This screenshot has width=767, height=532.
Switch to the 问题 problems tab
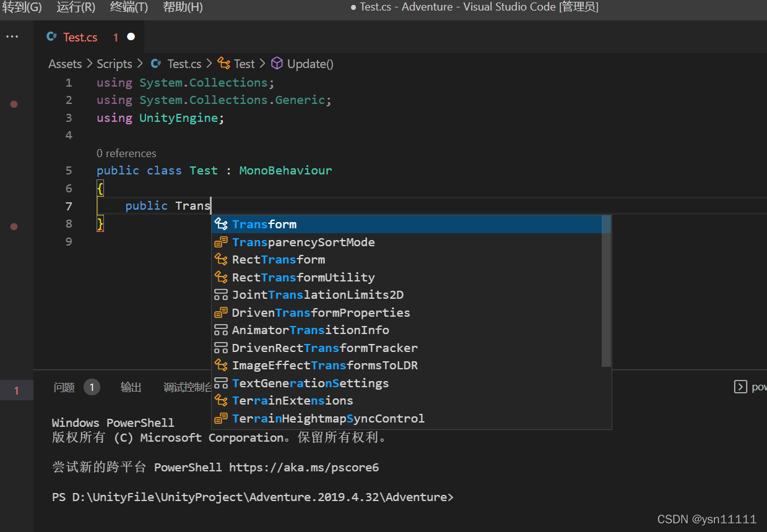tap(64, 387)
